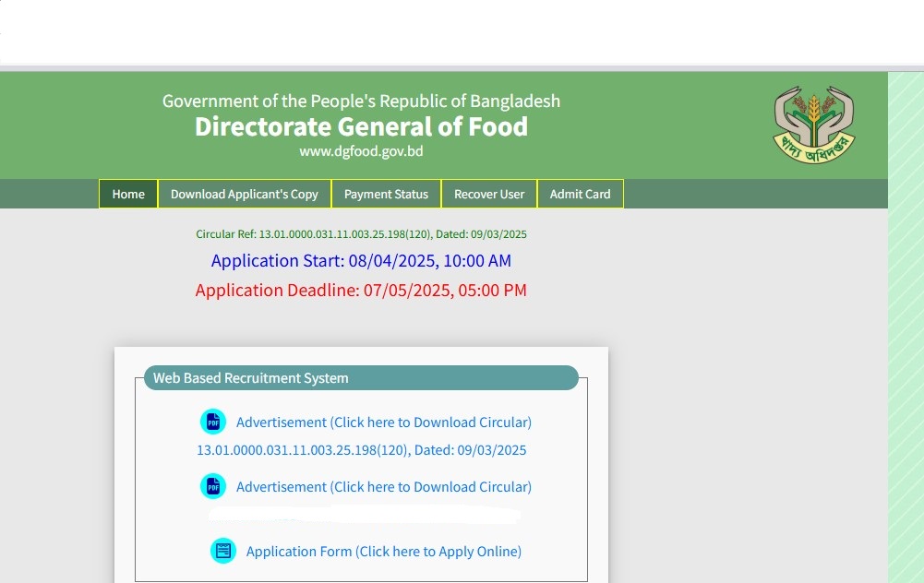This screenshot has height=583, width=924.
Task: Select Recover User in navigation bar
Action: tap(489, 194)
